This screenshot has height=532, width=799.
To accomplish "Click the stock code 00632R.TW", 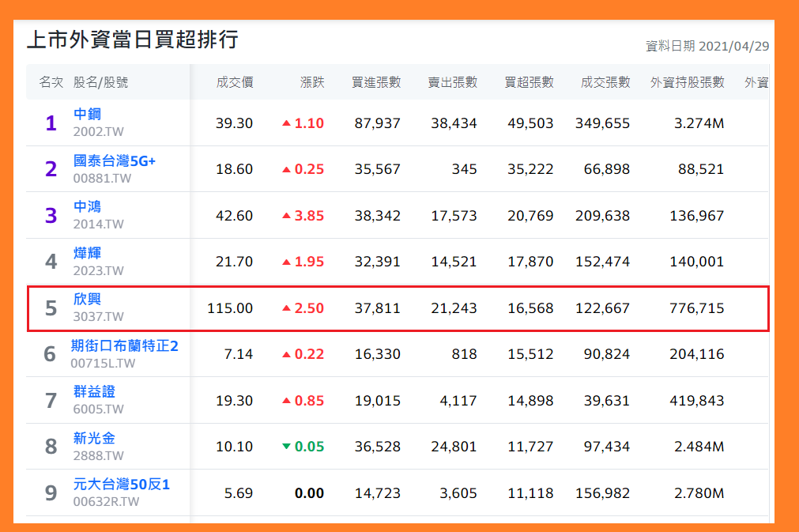I will coord(106,502).
